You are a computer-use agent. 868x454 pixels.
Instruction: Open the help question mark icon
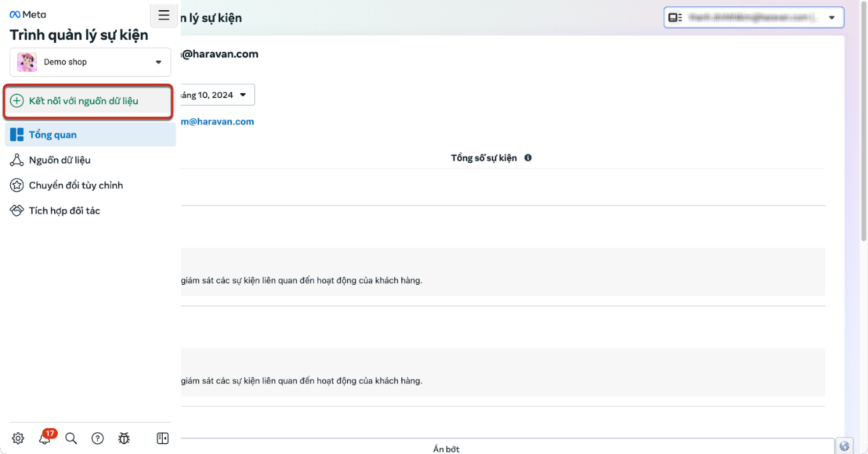pos(97,438)
